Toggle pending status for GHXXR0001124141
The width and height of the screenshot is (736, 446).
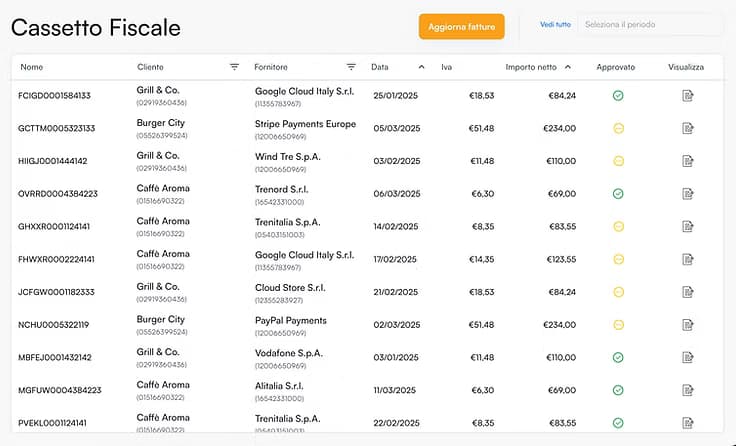619,227
